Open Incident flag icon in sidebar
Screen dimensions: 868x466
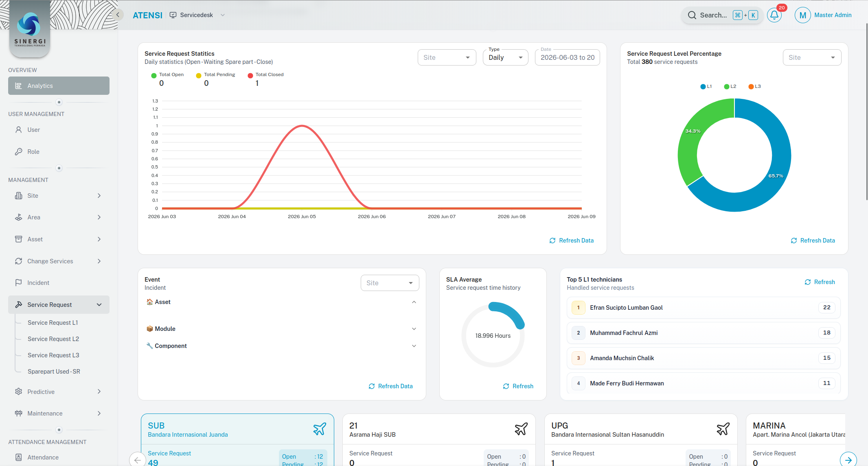pyautogui.click(x=18, y=282)
